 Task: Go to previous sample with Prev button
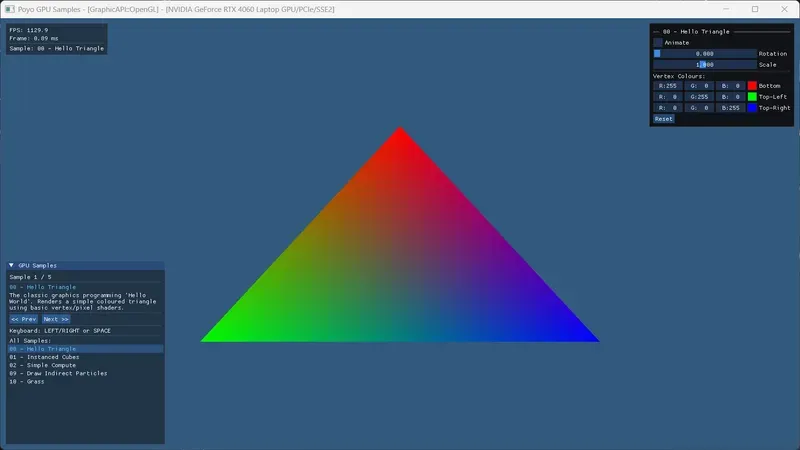coord(23,319)
